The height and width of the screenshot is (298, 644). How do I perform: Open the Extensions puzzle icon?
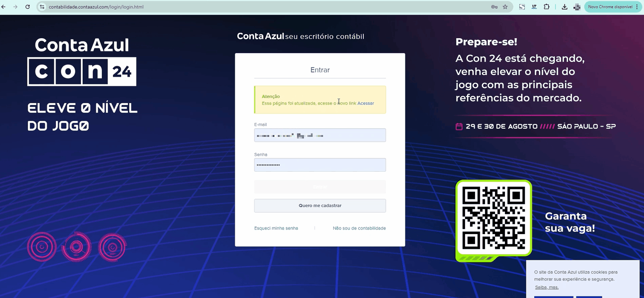pyautogui.click(x=547, y=7)
